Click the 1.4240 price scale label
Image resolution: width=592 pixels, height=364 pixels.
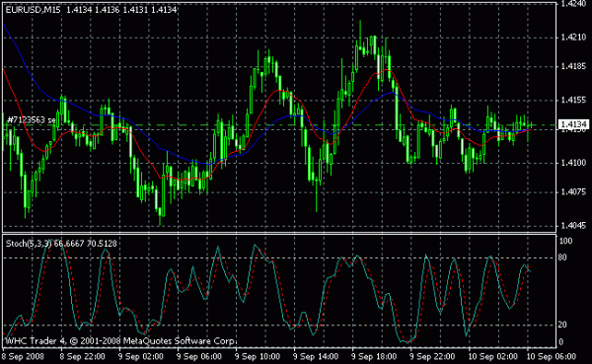pyautogui.click(x=573, y=4)
